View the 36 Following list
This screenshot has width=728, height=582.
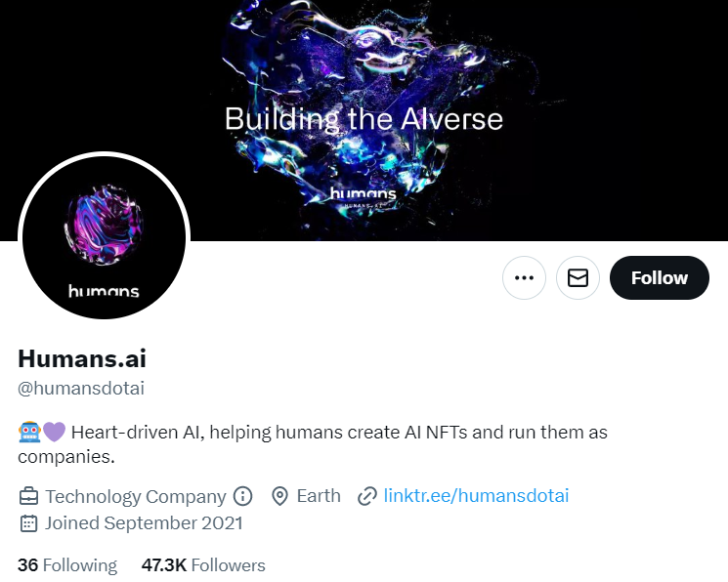point(67,565)
